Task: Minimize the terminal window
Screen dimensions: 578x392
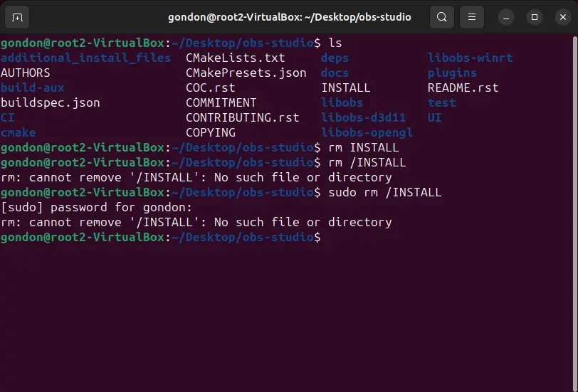Action: (506, 17)
